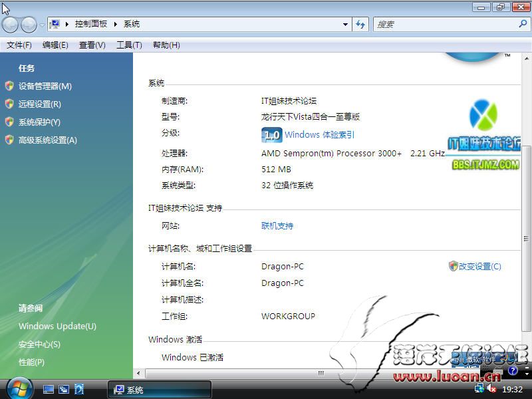
Task: Click 512 MB memory value
Action: click(276, 170)
